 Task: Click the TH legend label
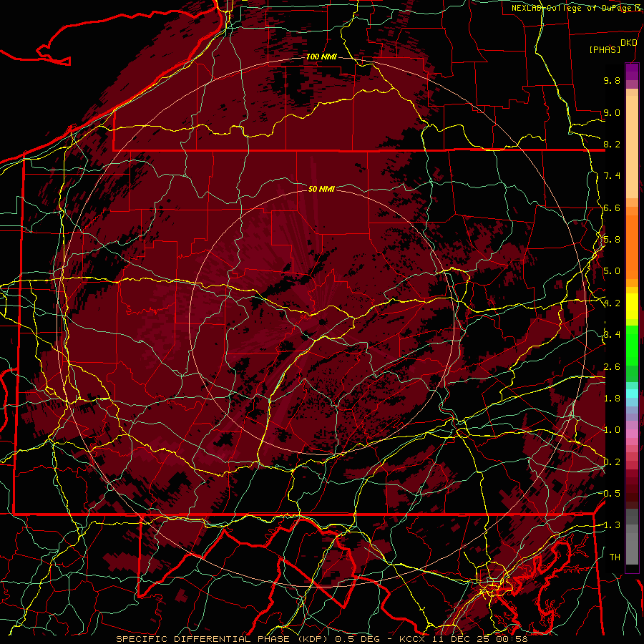click(615, 557)
